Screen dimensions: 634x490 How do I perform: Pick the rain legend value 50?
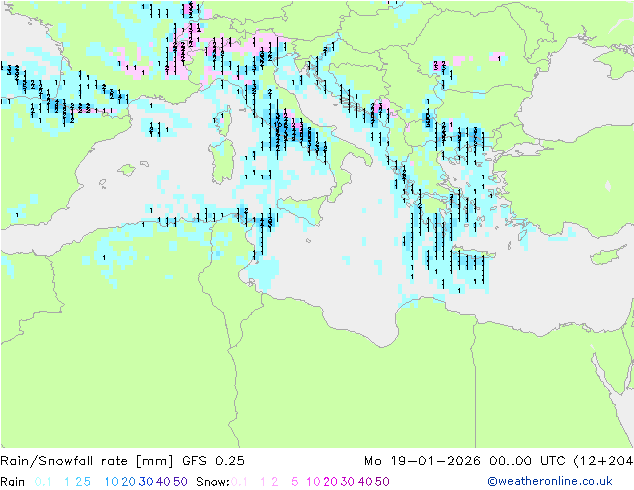180,482
